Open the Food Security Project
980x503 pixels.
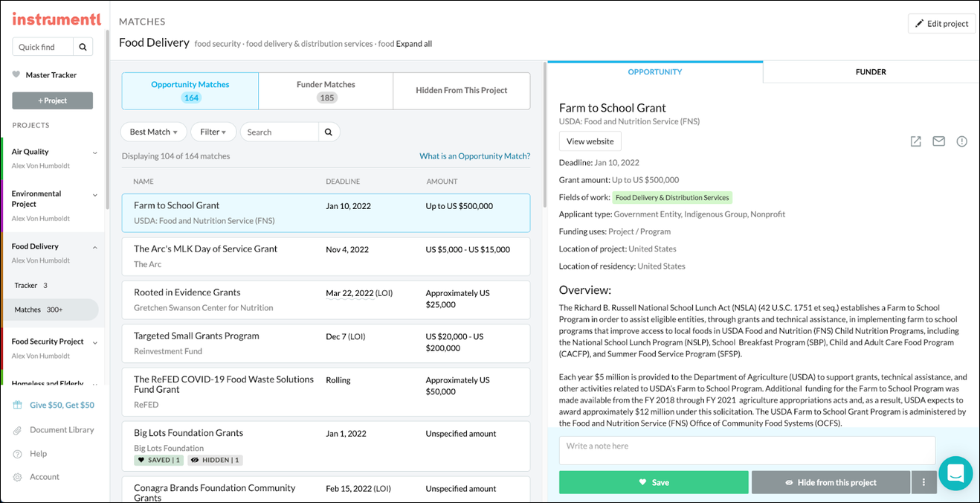click(x=48, y=342)
